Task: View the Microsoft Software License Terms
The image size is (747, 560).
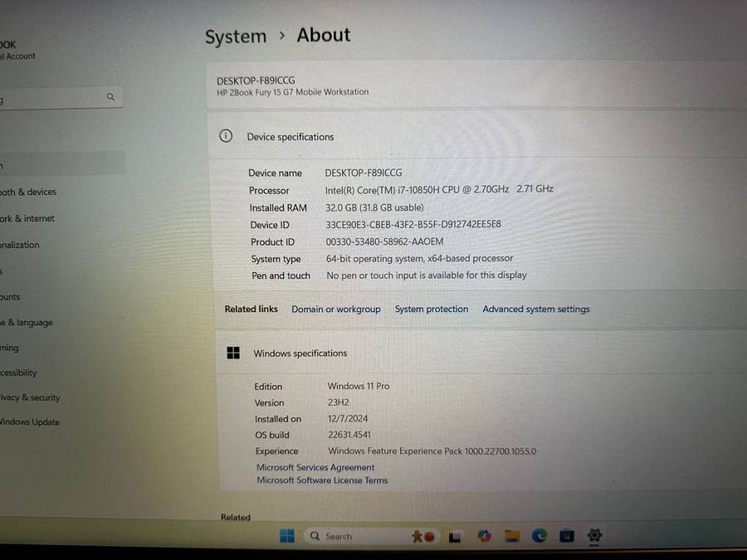Action: 322,480
